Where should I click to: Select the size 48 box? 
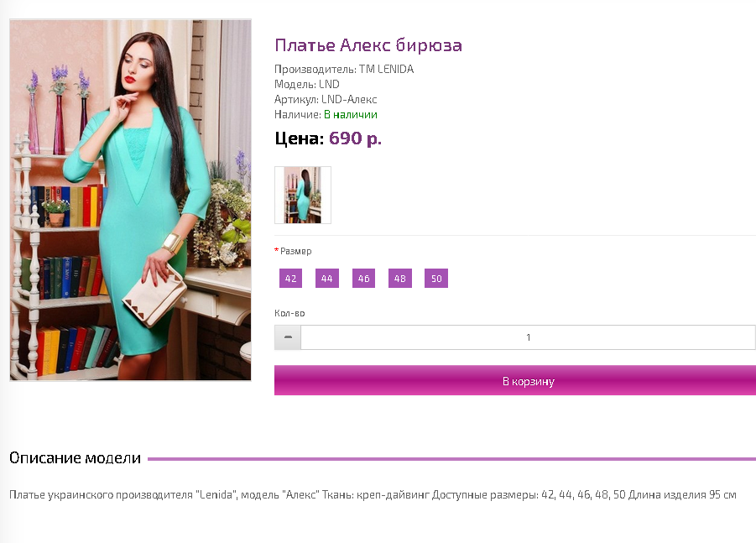tap(400, 279)
